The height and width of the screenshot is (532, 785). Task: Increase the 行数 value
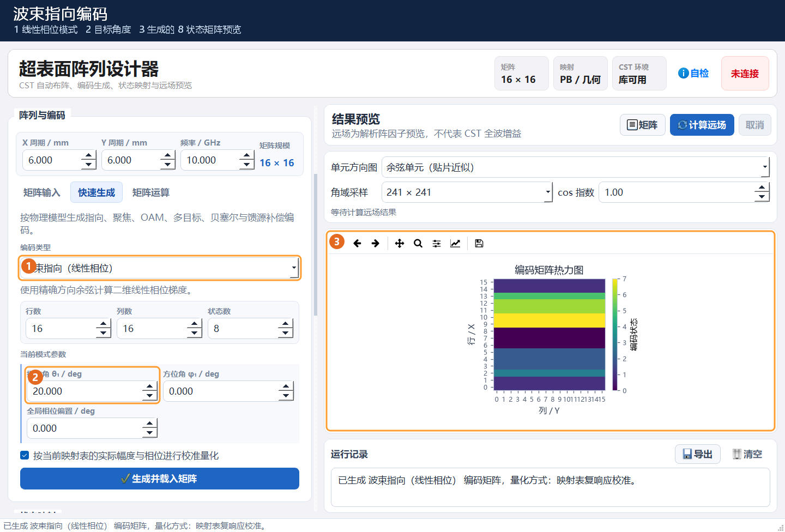[104, 324]
